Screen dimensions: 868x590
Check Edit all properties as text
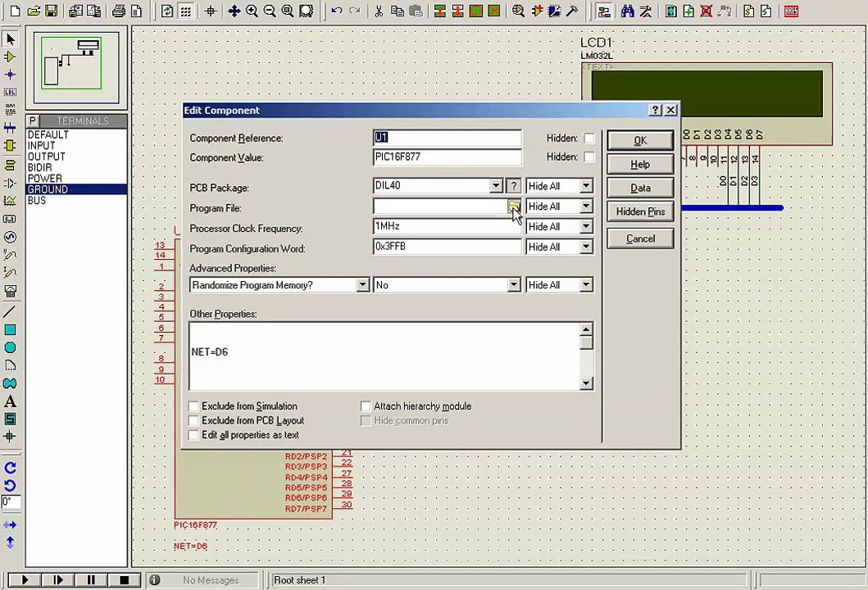[193, 435]
